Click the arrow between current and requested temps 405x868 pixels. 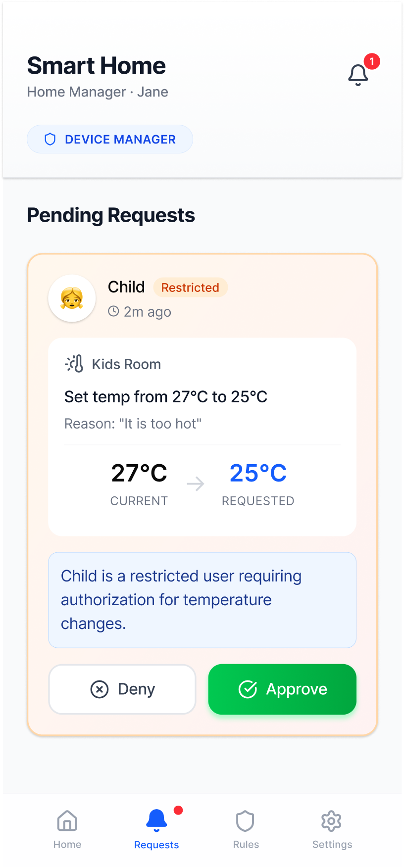pyautogui.click(x=196, y=483)
